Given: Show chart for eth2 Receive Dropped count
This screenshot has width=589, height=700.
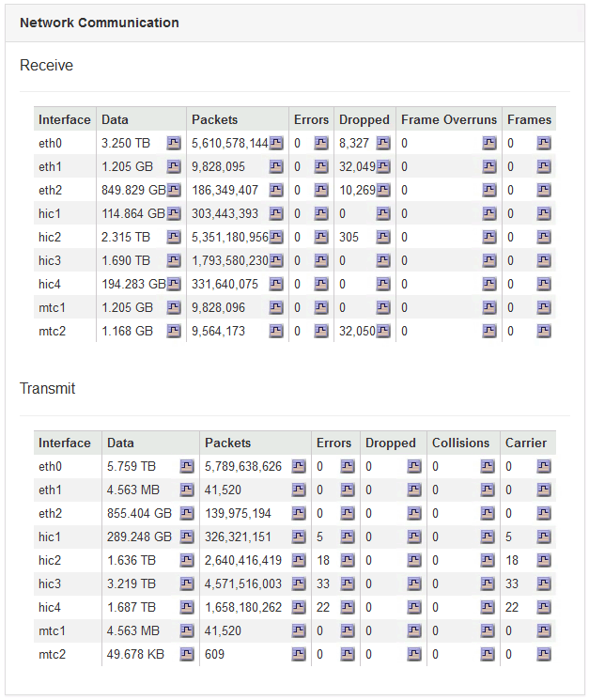Looking at the screenshot, I should pos(383,190).
